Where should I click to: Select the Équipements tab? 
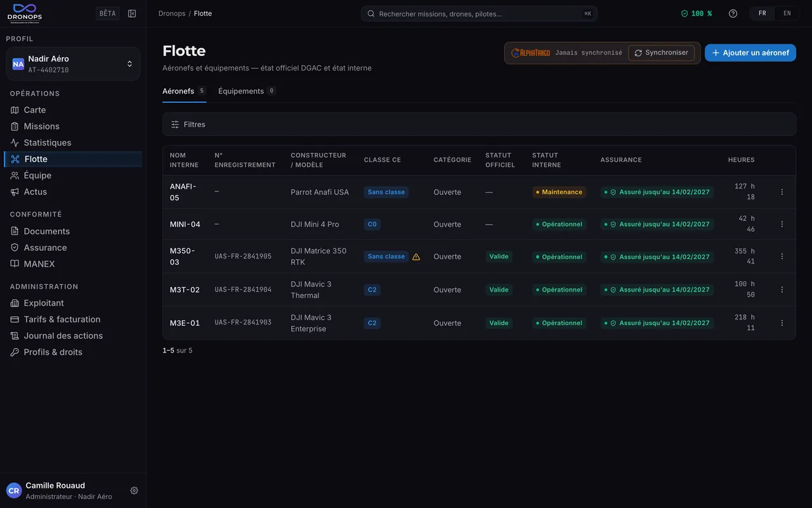(247, 91)
